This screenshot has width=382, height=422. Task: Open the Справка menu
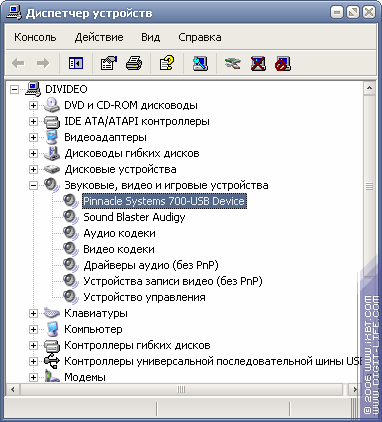tap(200, 37)
